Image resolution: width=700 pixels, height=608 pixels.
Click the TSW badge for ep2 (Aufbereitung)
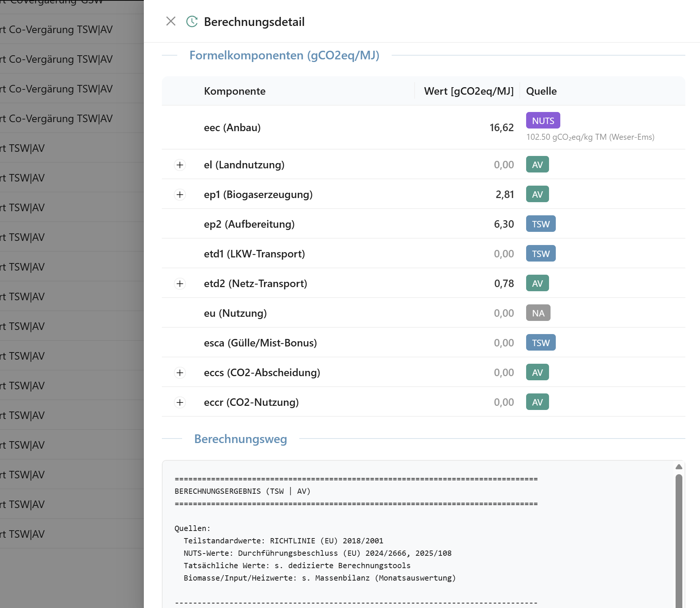tap(540, 224)
